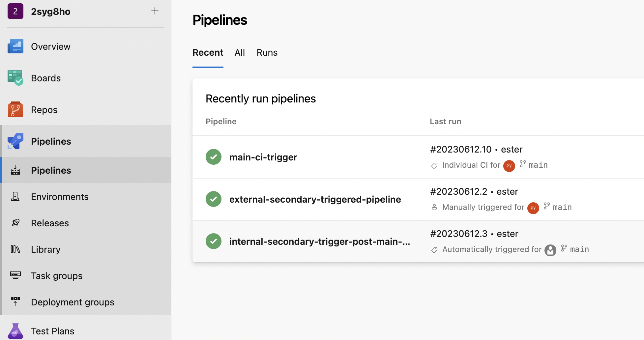Click the Overview icon in the sidebar
Screen dimensions: 644x340
click(x=15, y=46)
